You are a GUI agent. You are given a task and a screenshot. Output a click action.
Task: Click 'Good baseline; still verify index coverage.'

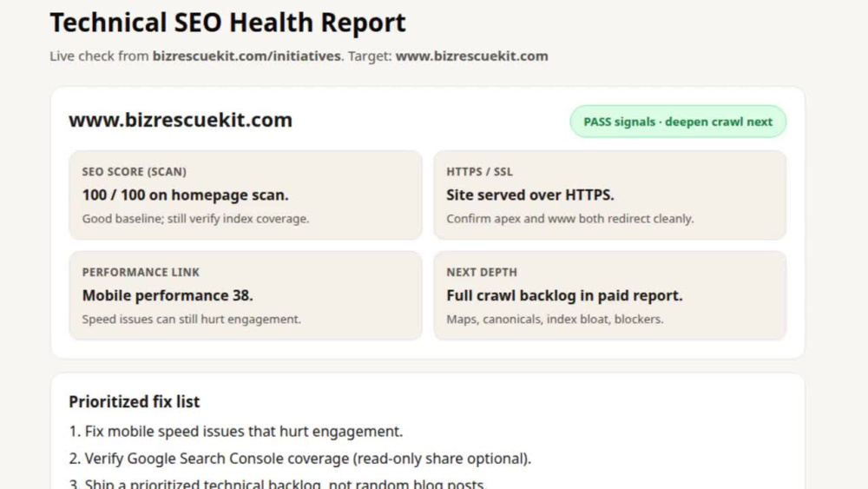click(195, 219)
